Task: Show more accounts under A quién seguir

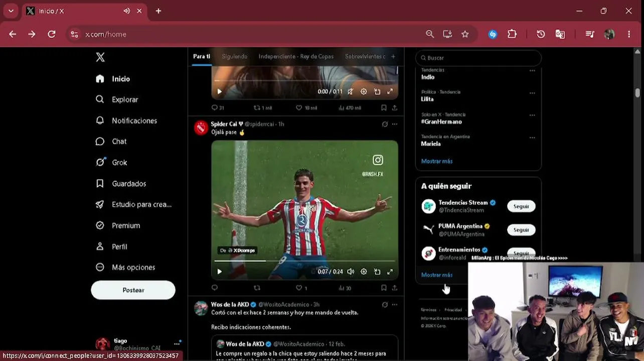Action: (437, 275)
